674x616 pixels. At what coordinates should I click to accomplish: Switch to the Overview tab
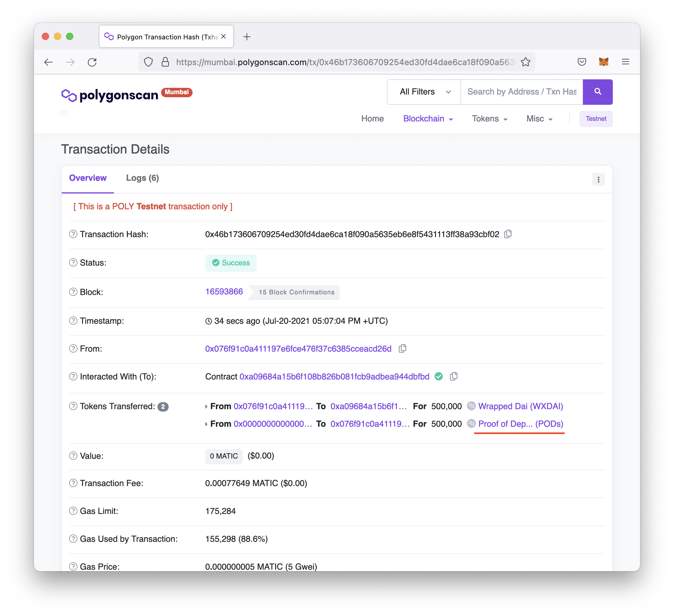88,178
